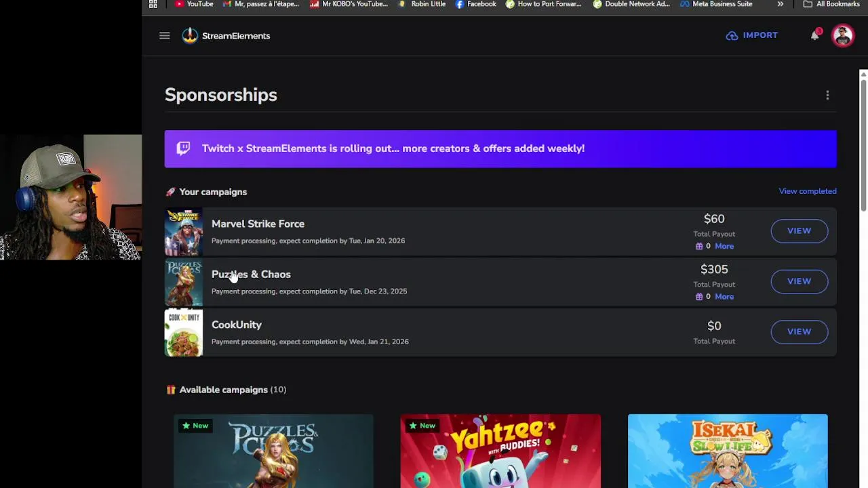This screenshot has width=868, height=488.
Task: Click the Marvel Strike Force thumbnail
Action: click(x=184, y=232)
